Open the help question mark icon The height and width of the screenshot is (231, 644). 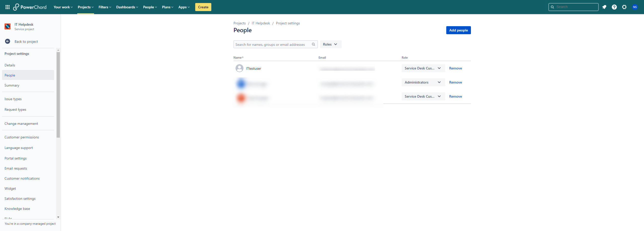(x=614, y=7)
